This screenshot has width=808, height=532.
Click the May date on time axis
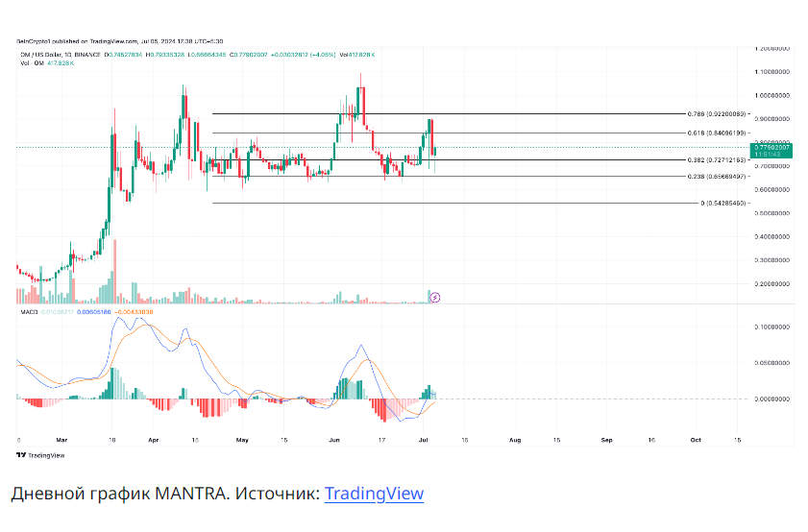(242, 440)
